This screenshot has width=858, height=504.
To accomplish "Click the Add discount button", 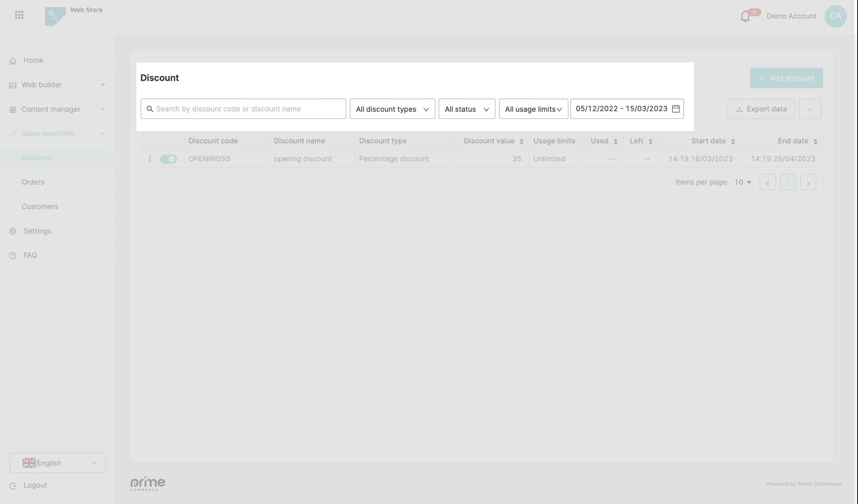I will tap(786, 78).
